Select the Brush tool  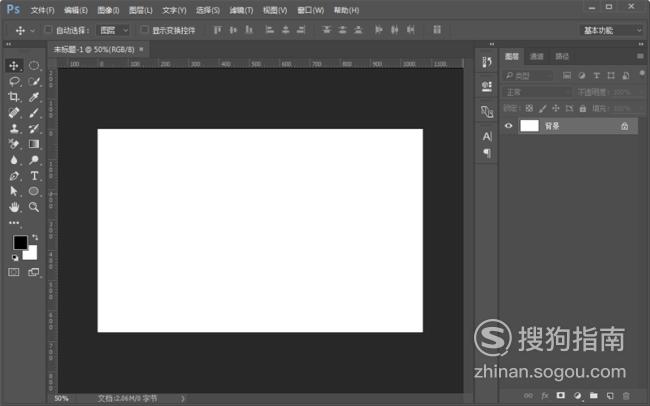(x=34, y=113)
